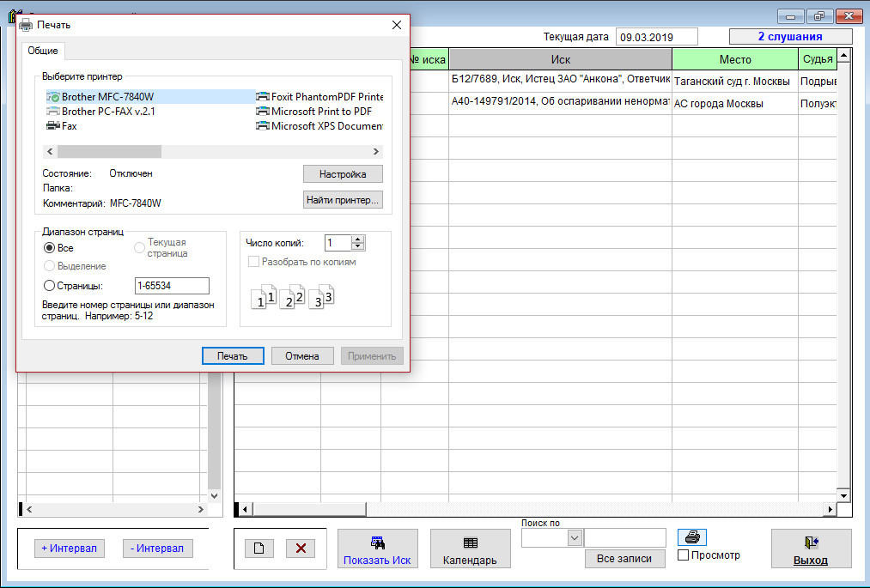Click the cell АС города Москвы
The height and width of the screenshot is (588, 870).
[735, 104]
